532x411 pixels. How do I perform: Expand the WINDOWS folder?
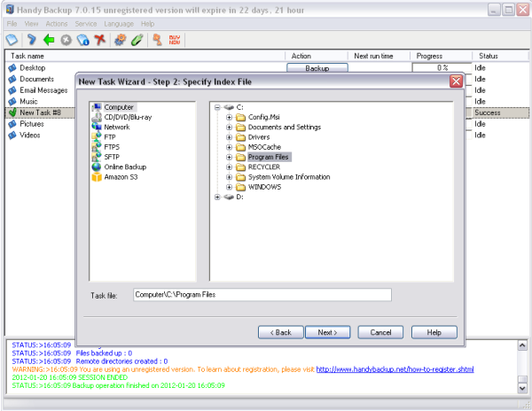(229, 187)
